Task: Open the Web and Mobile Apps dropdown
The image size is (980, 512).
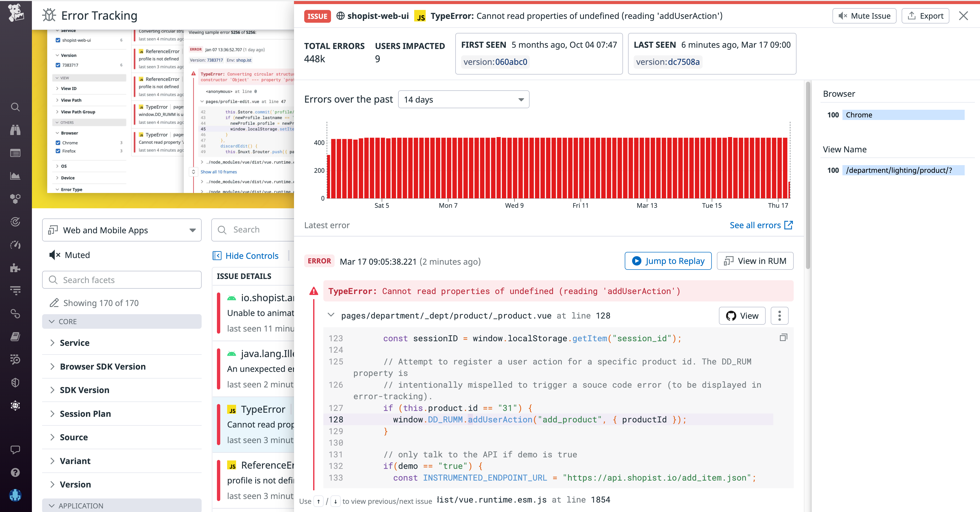Action: [121, 230]
